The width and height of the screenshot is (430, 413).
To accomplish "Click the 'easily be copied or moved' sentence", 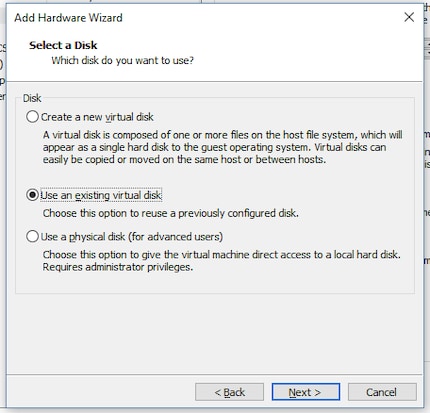I will (x=184, y=160).
